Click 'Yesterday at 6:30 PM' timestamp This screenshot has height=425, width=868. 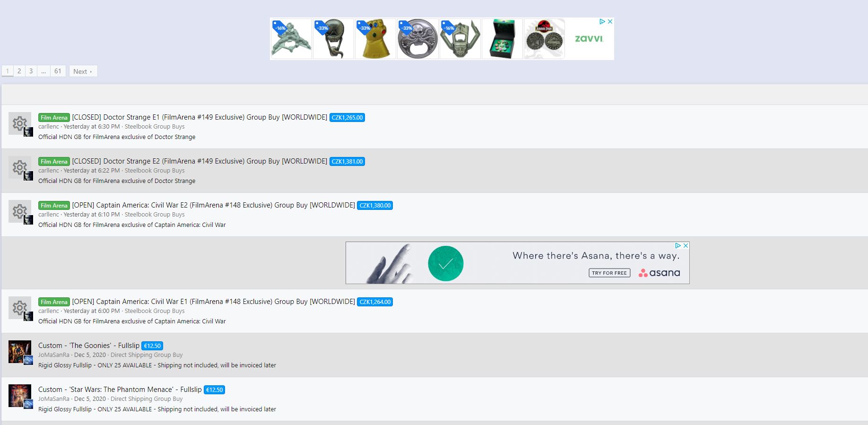tap(92, 127)
